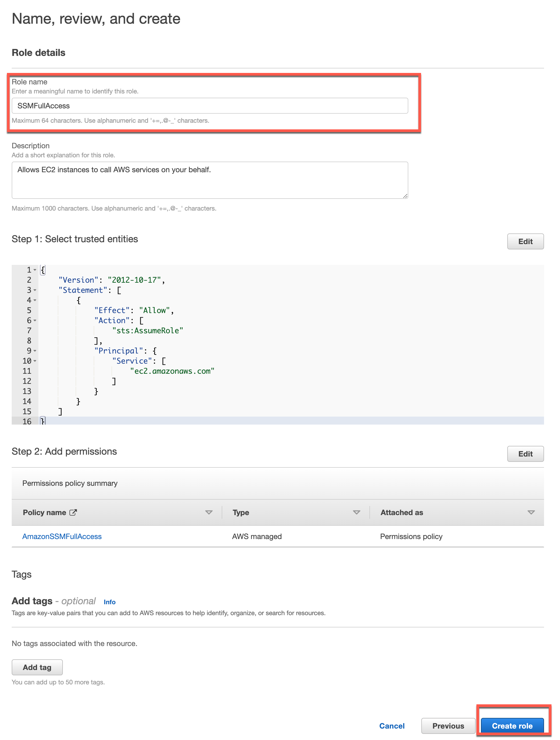
Task: Click the Create role button
Action: pyautogui.click(x=512, y=726)
